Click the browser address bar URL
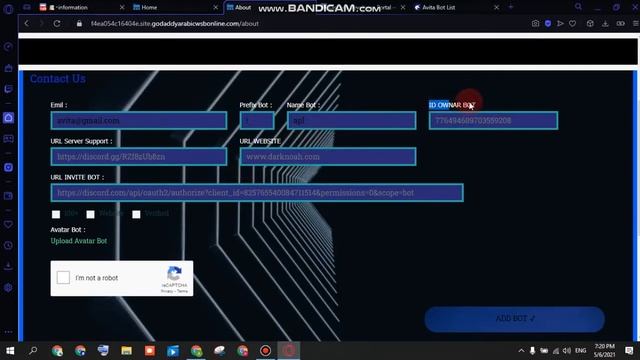This screenshot has height=360, width=640. click(175, 24)
